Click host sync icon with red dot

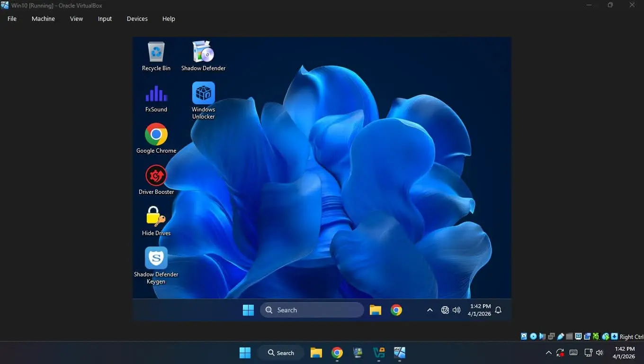coord(561,353)
